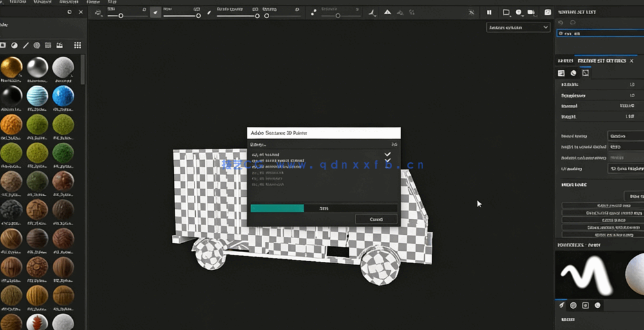Close the Texture Set Settings tab

click(x=630, y=60)
